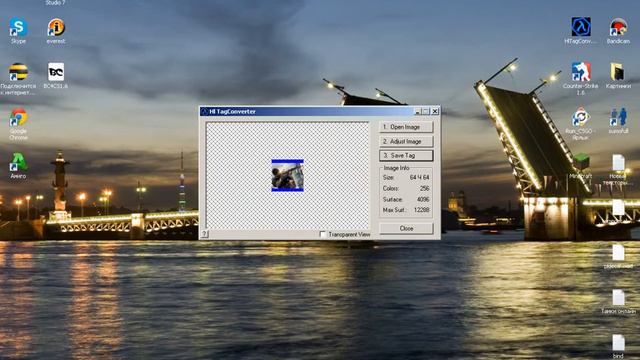
Task: Launch the everest desktop shortcut
Action: click(56, 28)
